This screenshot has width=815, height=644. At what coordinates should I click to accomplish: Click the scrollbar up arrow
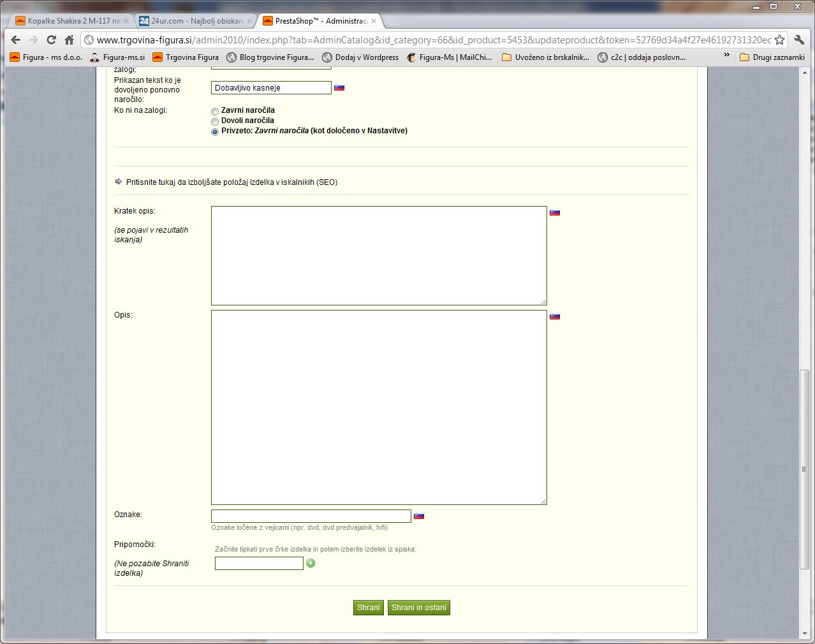point(804,72)
